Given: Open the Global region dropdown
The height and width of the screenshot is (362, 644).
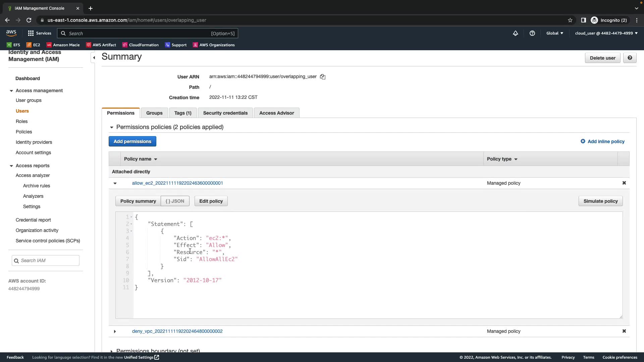Looking at the screenshot, I should point(555,33).
